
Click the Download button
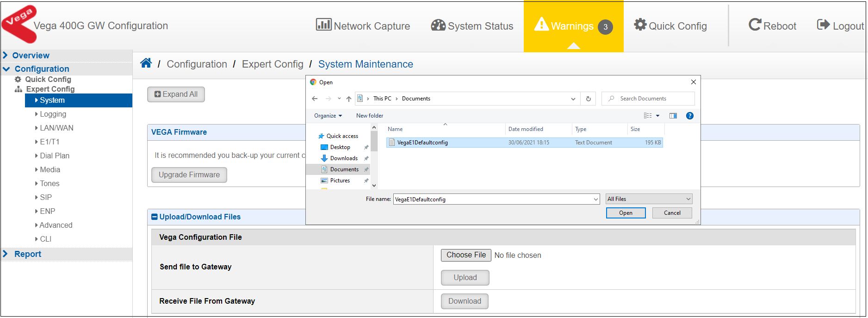[x=465, y=301]
